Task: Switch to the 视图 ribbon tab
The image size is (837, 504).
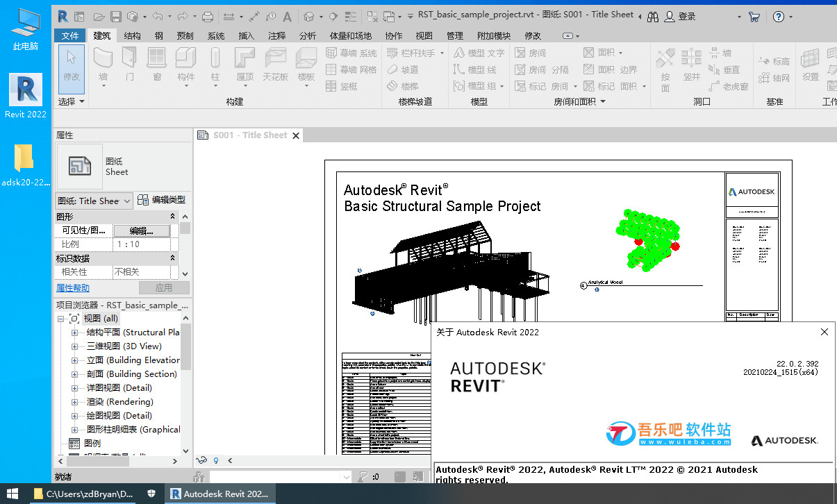Action: pyautogui.click(x=424, y=35)
